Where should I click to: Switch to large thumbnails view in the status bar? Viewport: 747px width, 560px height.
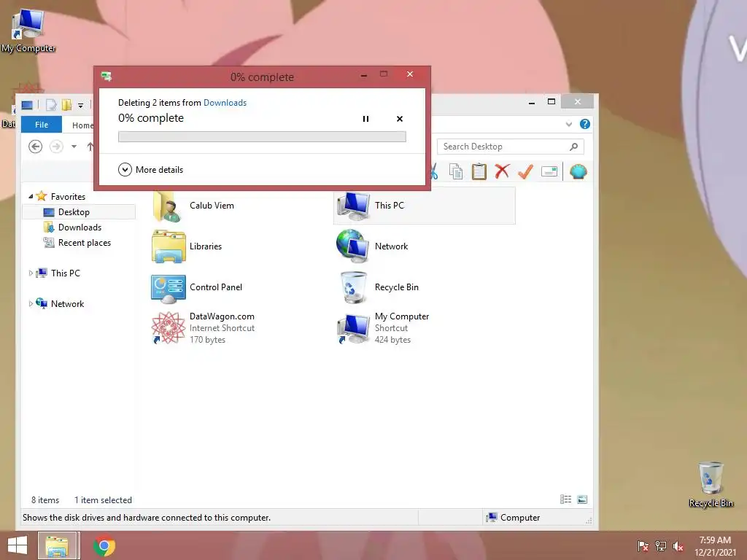(x=581, y=499)
